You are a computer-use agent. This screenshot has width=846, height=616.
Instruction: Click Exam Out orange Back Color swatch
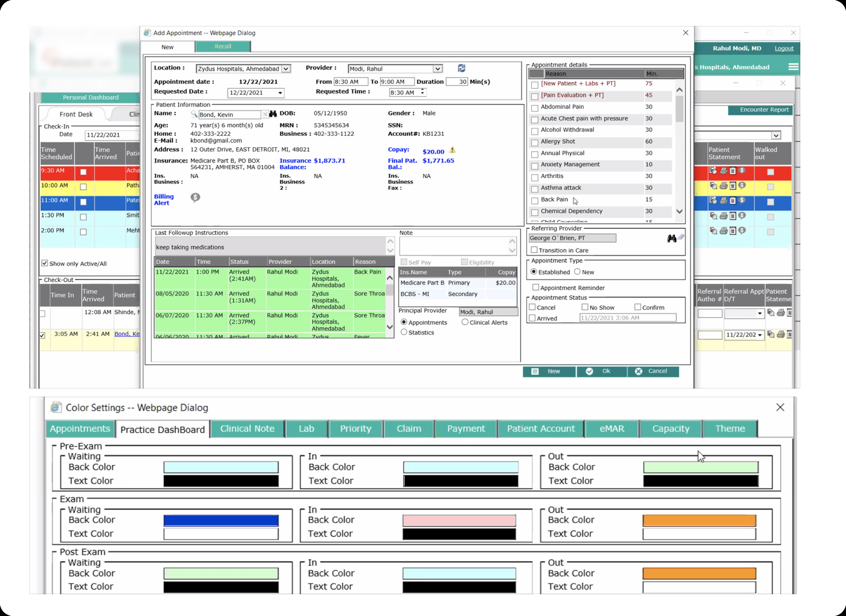pyautogui.click(x=699, y=520)
